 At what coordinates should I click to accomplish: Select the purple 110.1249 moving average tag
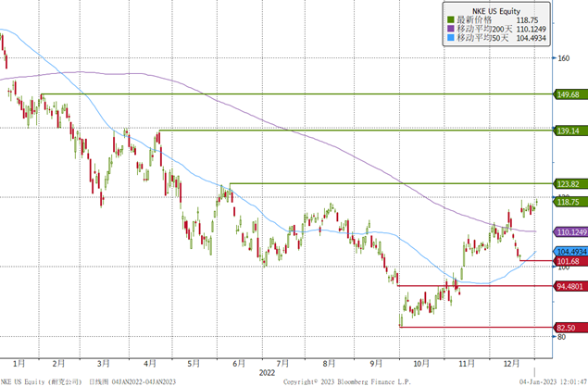point(569,231)
